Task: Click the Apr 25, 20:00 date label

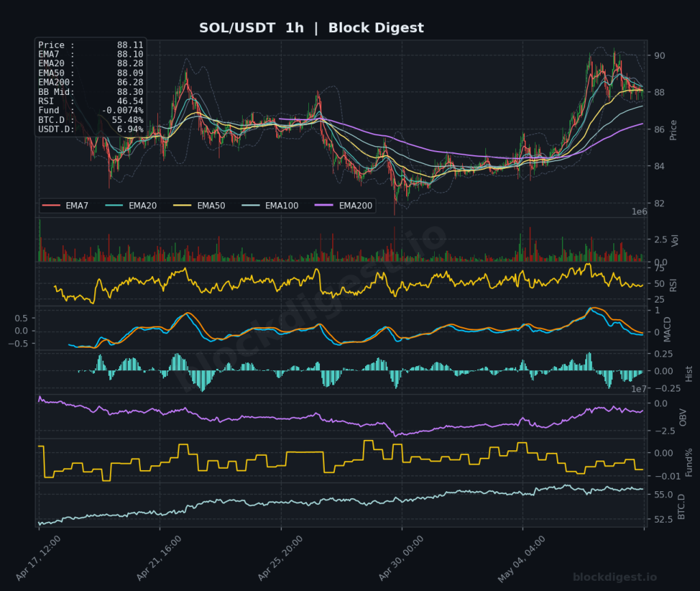Action: click(x=280, y=558)
